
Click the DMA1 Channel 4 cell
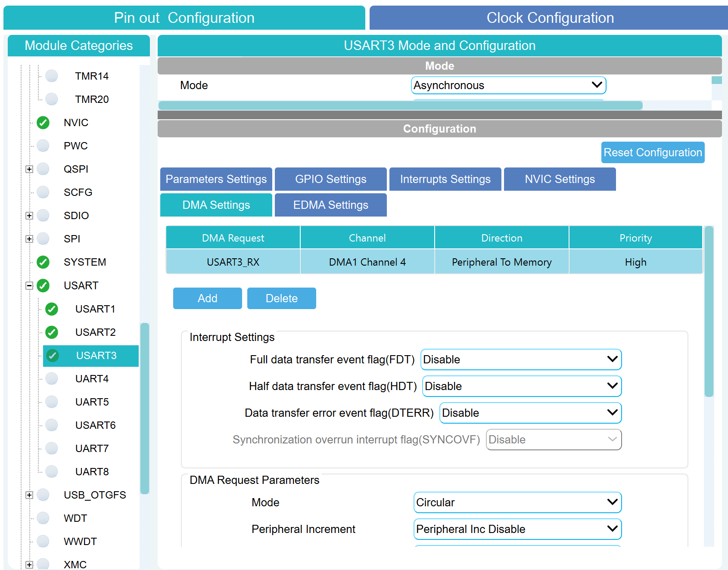tap(367, 262)
